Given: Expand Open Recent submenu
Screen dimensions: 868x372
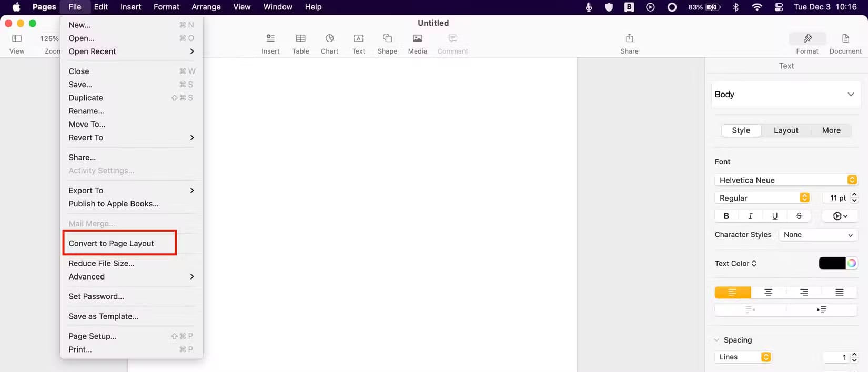Looking at the screenshot, I should [131, 51].
